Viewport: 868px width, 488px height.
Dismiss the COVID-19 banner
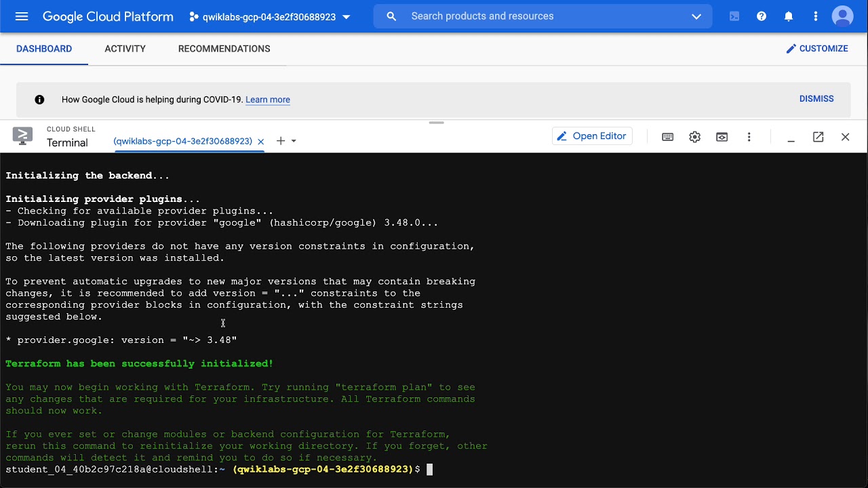[x=816, y=99]
